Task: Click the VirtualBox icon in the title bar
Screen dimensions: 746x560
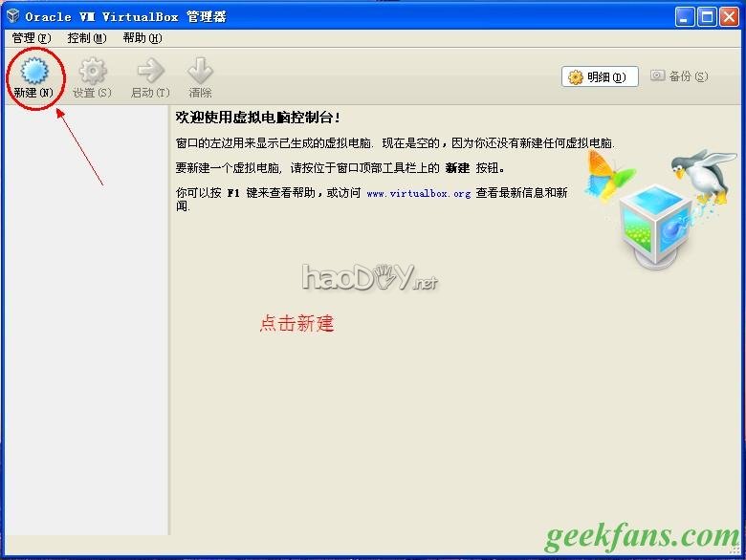Action: click(12, 16)
